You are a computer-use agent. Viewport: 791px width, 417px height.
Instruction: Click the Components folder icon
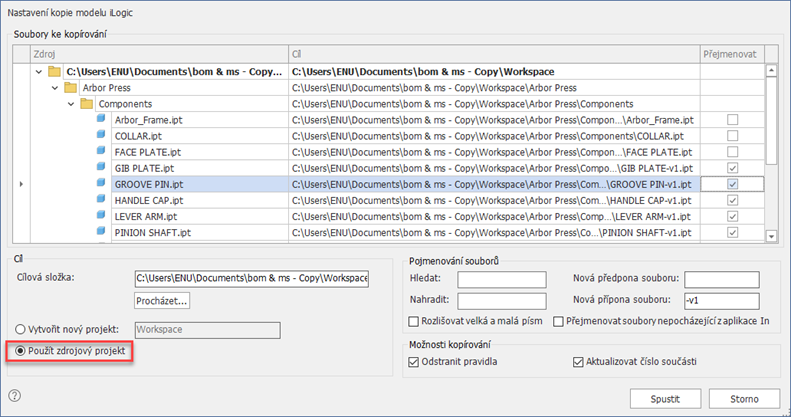tap(86, 104)
